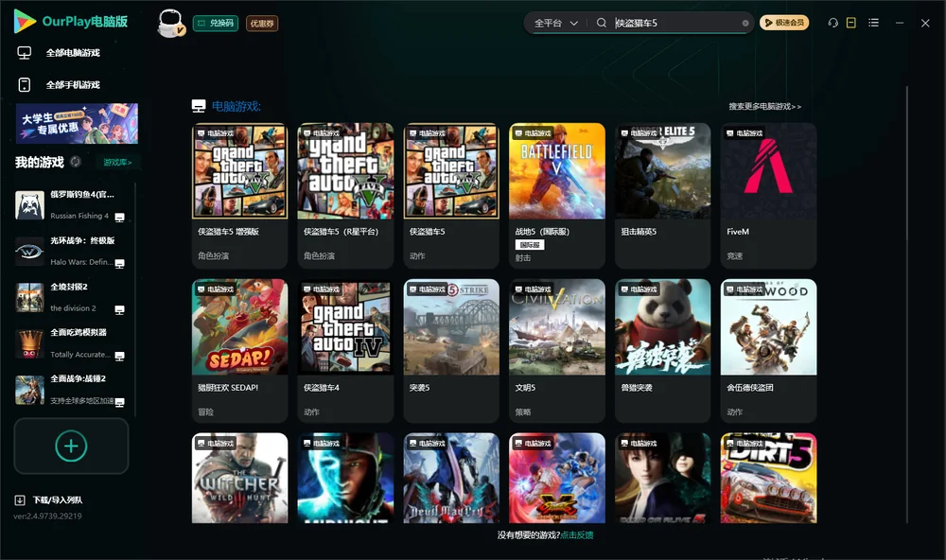Open the 突袭5 game card

[451, 351]
